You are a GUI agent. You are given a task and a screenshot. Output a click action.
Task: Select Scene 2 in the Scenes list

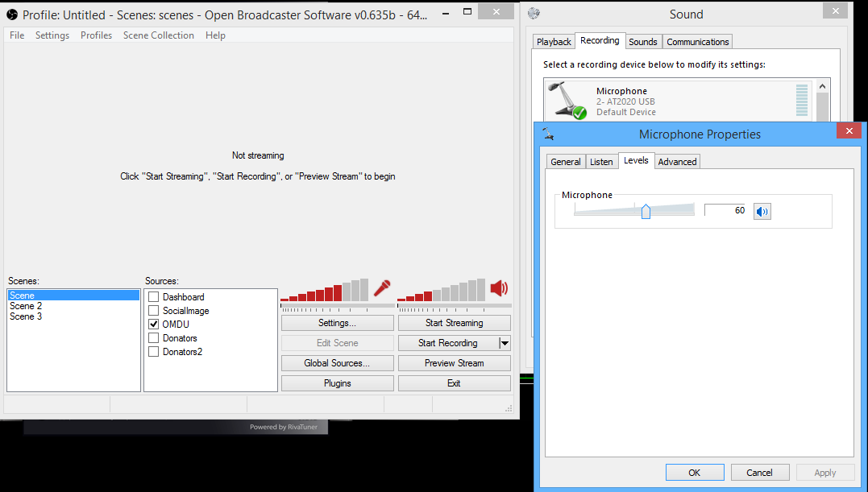[73, 306]
